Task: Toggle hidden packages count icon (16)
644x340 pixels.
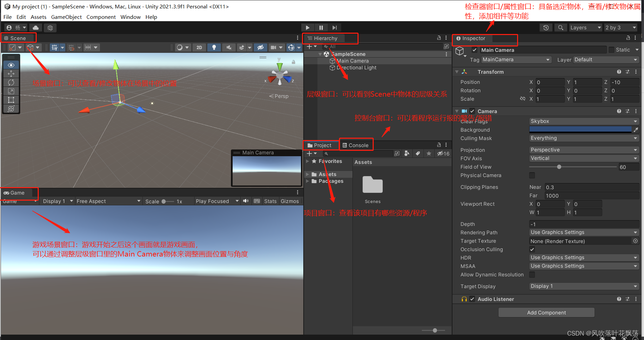Action: pos(443,154)
